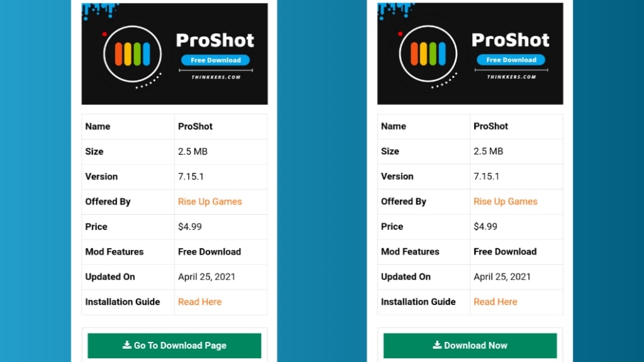
Task: Click the red dot beside the right banner logo
Action: click(x=400, y=34)
